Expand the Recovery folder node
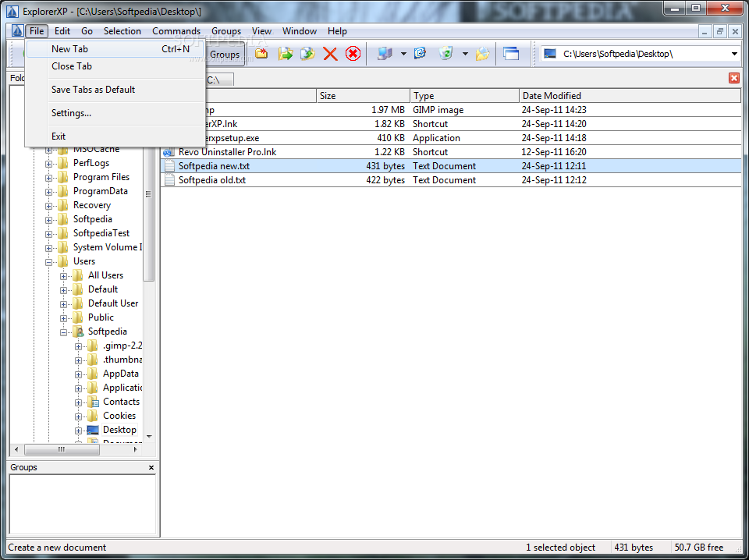This screenshot has width=749, height=560. pos(48,206)
